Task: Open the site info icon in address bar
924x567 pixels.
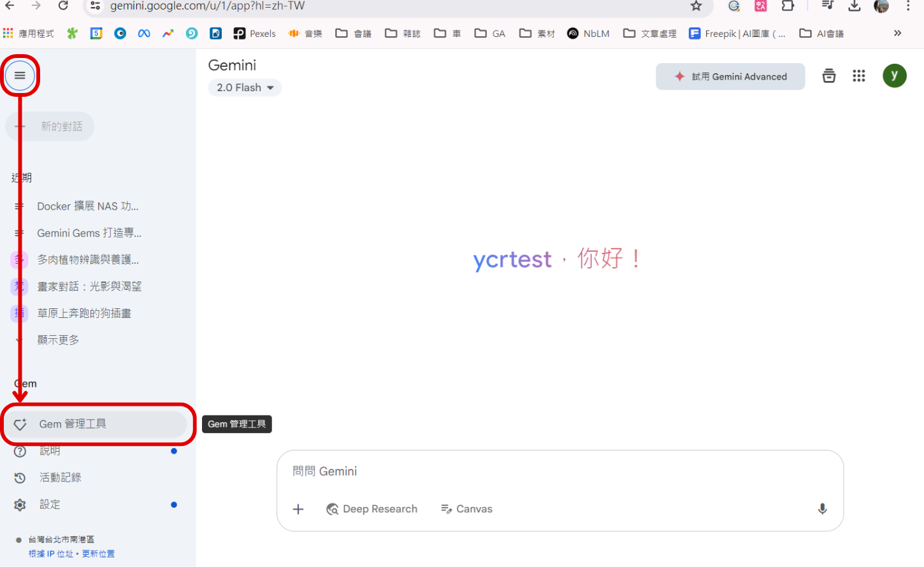Action: tap(95, 6)
